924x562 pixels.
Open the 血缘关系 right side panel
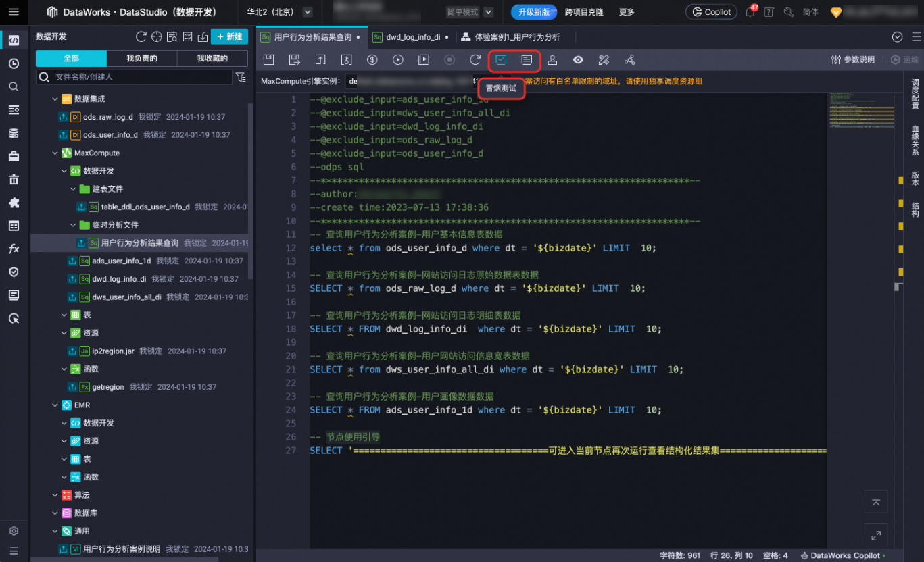(x=915, y=140)
